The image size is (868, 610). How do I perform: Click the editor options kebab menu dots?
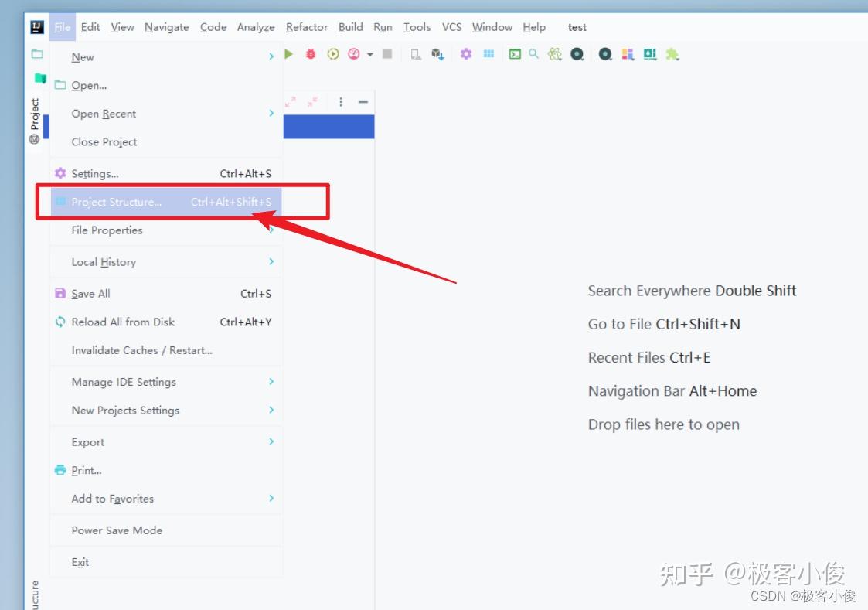click(341, 101)
